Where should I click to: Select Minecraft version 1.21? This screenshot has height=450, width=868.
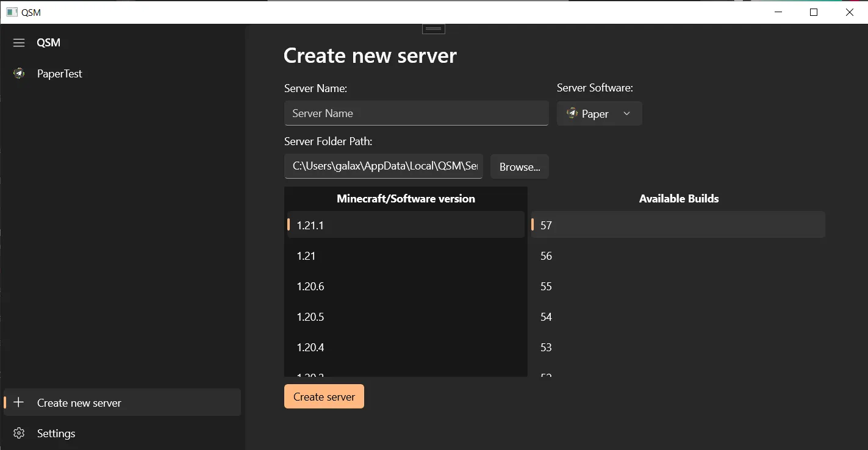coord(406,255)
